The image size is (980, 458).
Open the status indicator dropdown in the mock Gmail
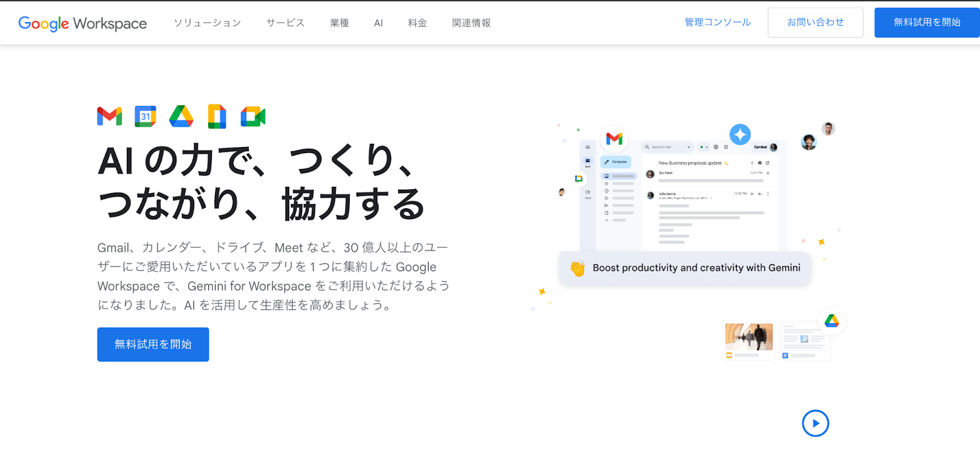(704, 147)
